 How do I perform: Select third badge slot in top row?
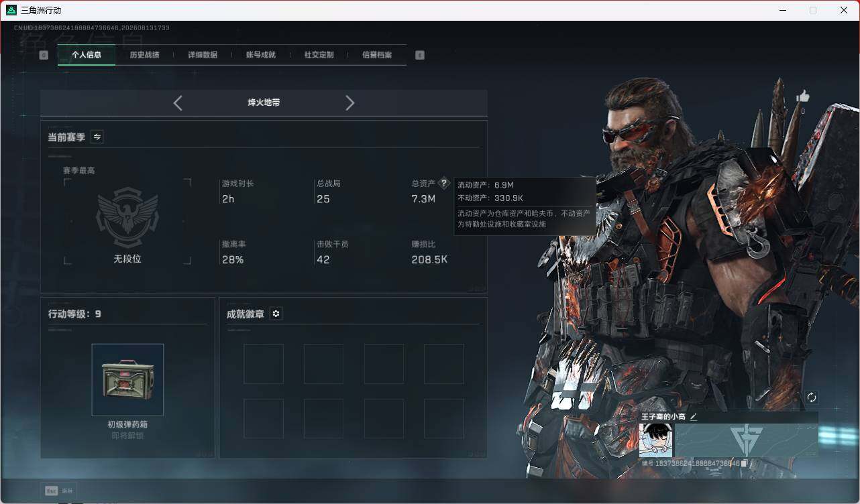(x=384, y=364)
